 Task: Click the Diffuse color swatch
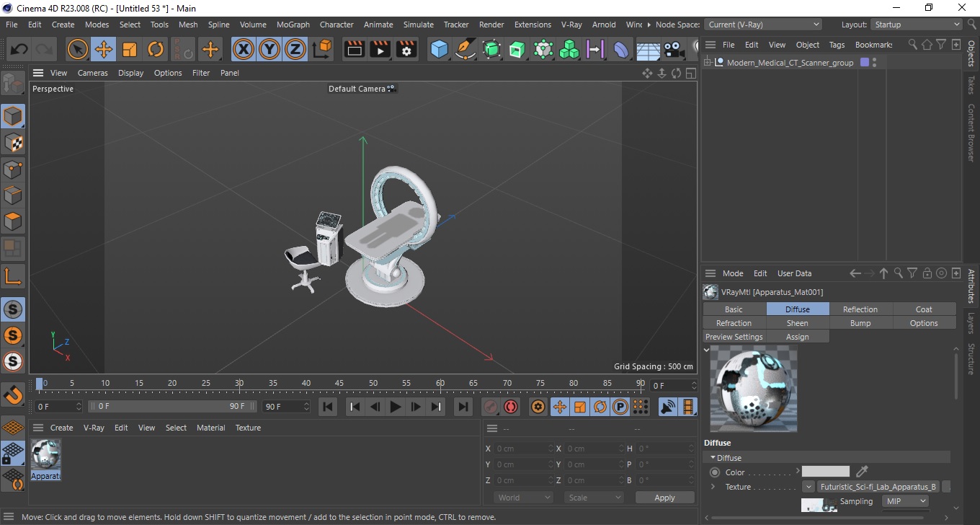[x=826, y=472]
